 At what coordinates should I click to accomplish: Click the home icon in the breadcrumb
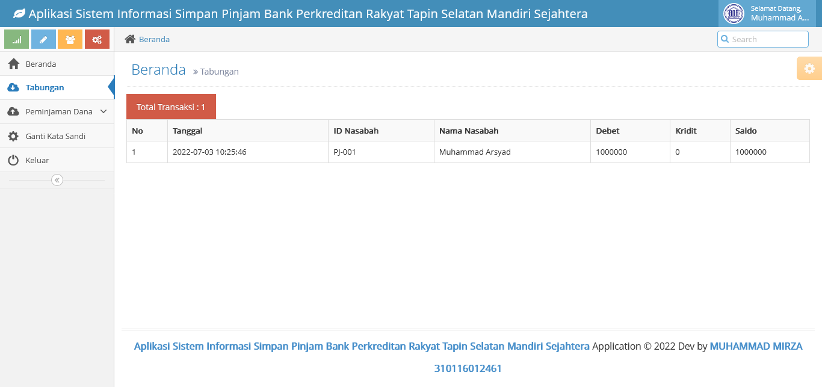tap(129, 39)
